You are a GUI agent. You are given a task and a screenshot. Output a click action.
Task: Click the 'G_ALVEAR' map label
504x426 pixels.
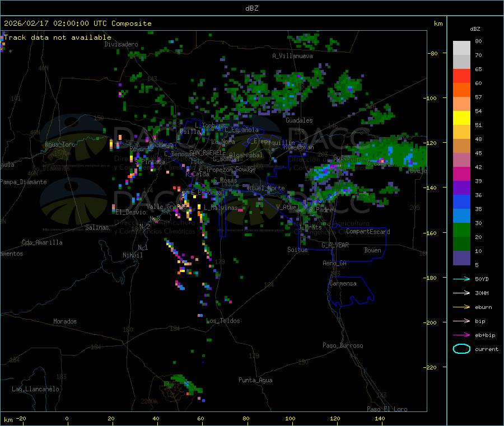[335, 245]
